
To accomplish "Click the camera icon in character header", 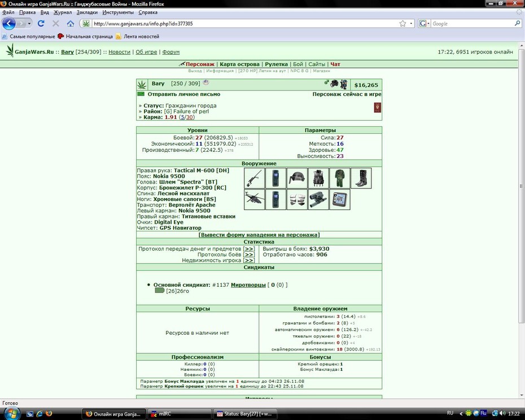I will point(334,84).
